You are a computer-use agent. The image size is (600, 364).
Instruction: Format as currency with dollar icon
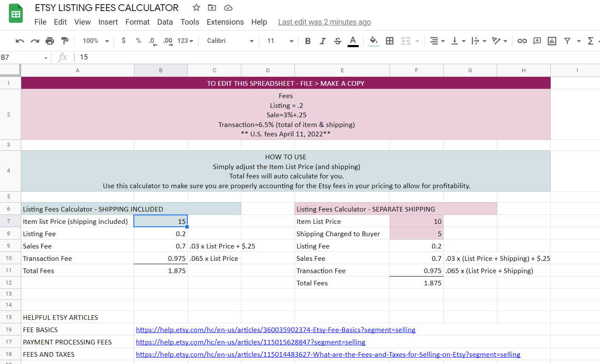pos(124,41)
